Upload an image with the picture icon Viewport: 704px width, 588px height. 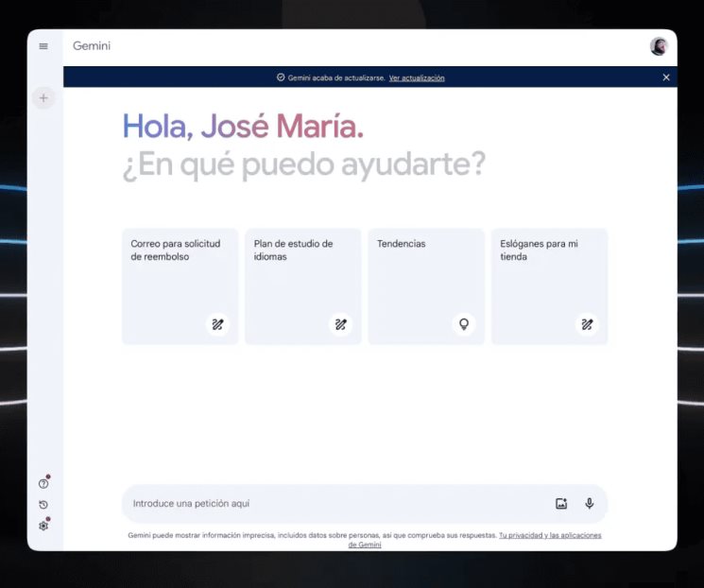tap(561, 504)
